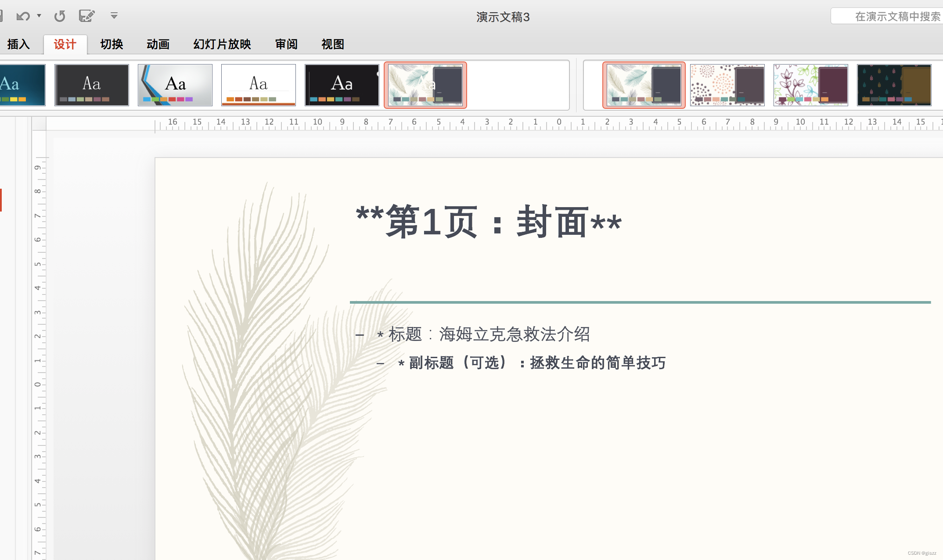The height and width of the screenshot is (560, 943).
Task: Open the undo history dropdown arrow
Action: point(39,16)
